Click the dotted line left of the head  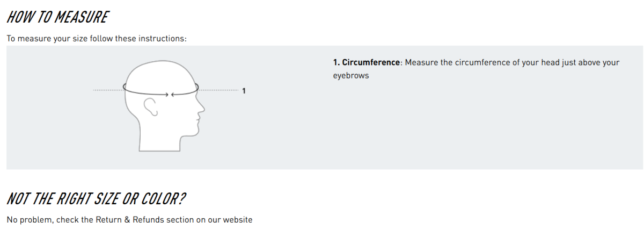[108, 90]
